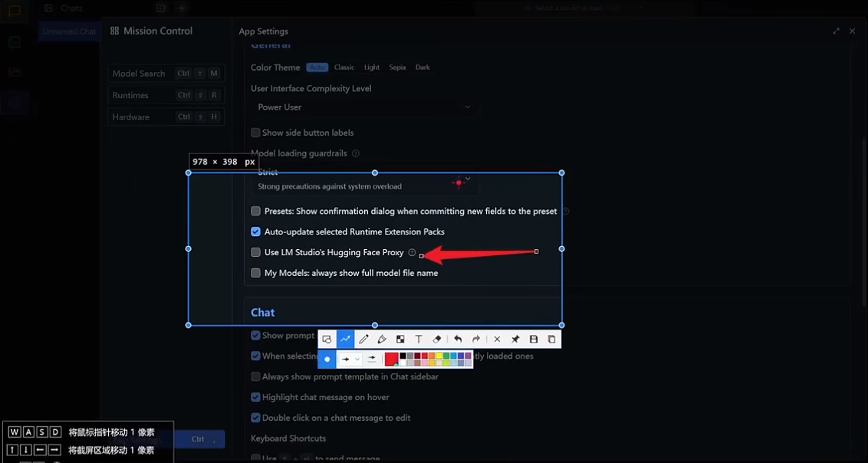Viewport: 868px width, 463px height.
Task: Open the Unnamed Chat tab
Action: (x=69, y=31)
